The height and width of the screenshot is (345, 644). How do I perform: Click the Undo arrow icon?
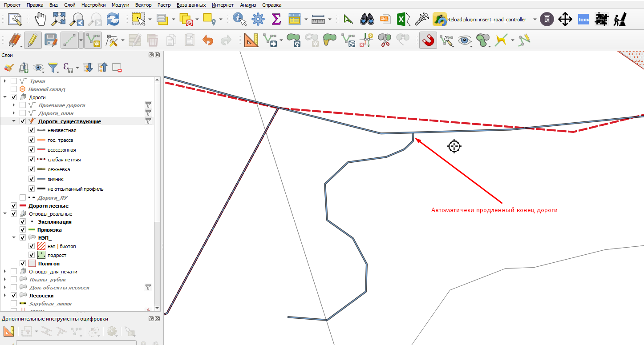[208, 40]
